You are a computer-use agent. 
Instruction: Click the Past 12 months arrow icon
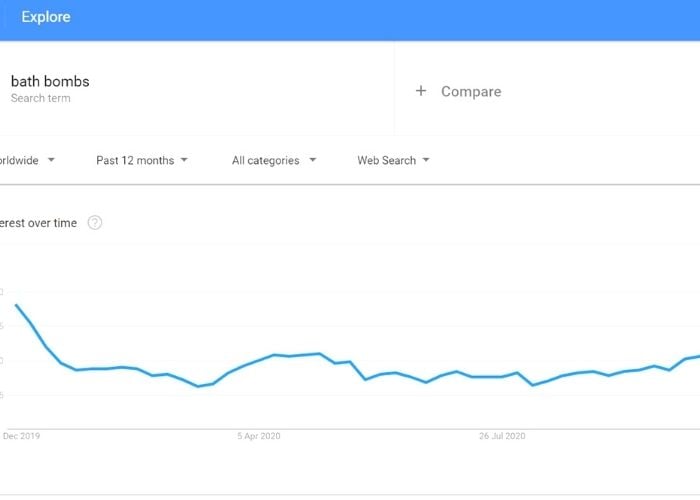point(184,159)
